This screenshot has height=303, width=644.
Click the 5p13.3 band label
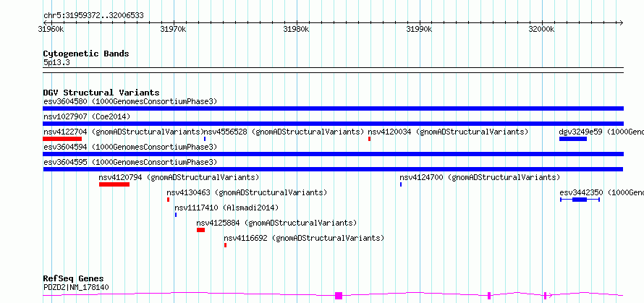[56, 62]
